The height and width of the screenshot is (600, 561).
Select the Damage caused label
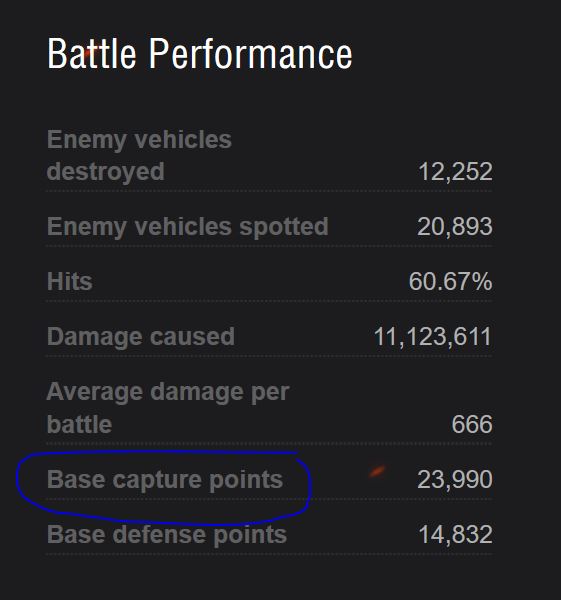pyautogui.click(x=140, y=337)
